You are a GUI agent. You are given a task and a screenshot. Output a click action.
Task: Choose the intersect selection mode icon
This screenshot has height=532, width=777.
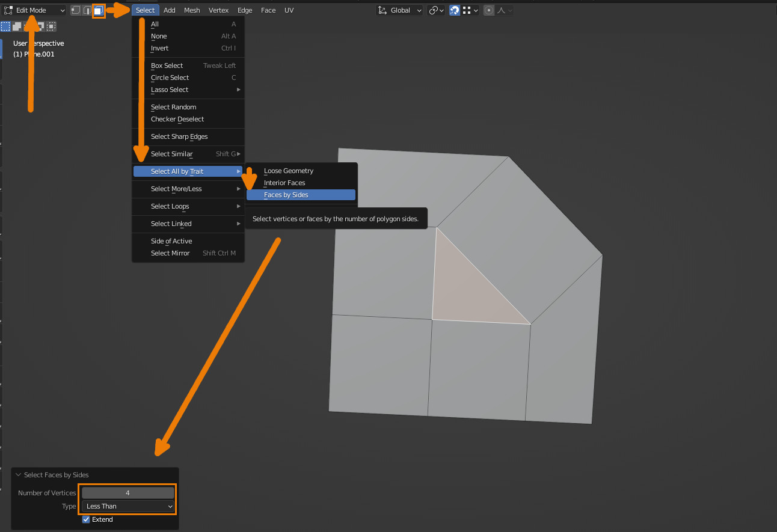pyautogui.click(x=52, y=26)
